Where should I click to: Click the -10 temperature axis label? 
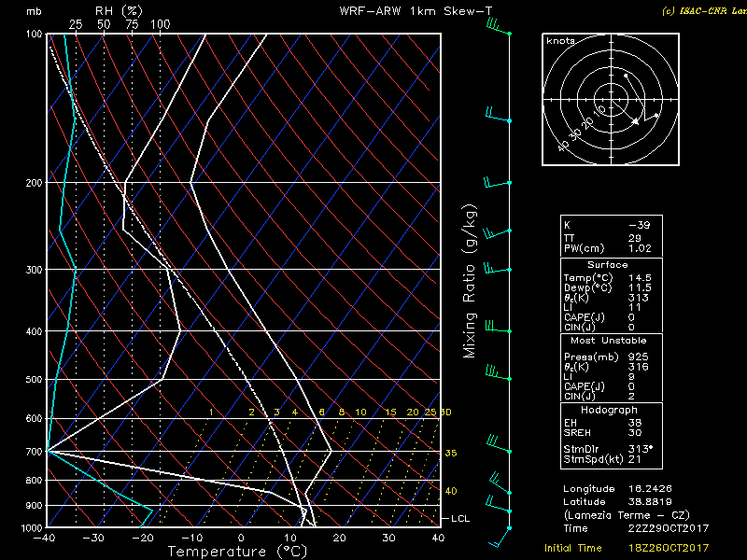point(192,538)
